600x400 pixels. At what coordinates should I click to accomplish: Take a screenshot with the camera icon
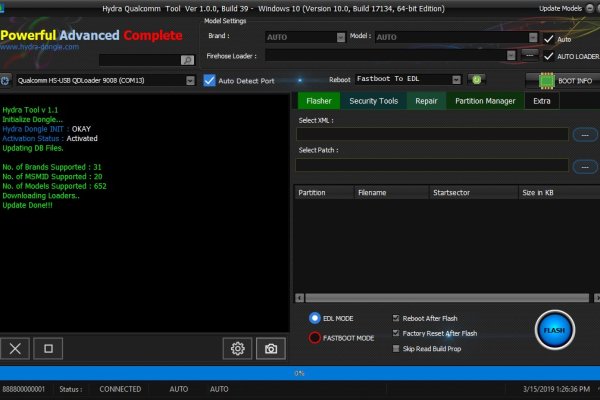pyautogui.click(x=269, y=348)
